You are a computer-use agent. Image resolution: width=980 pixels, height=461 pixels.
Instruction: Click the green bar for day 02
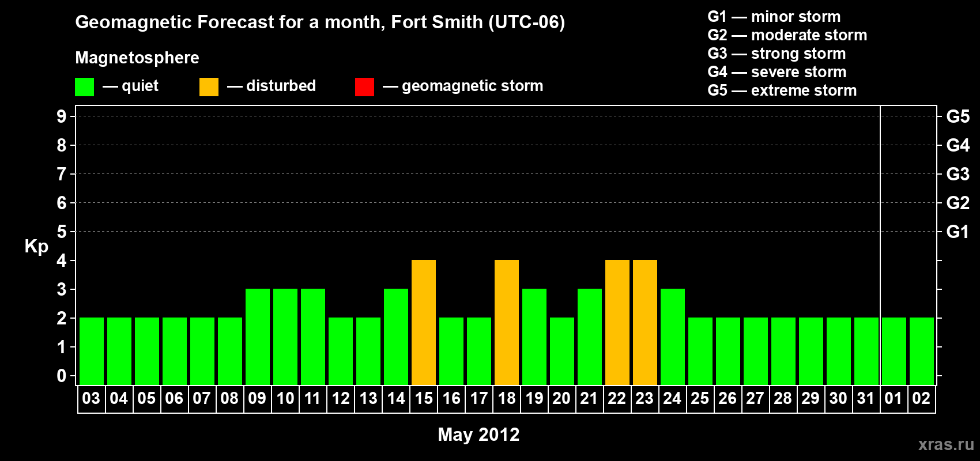(x=922, y=351)
